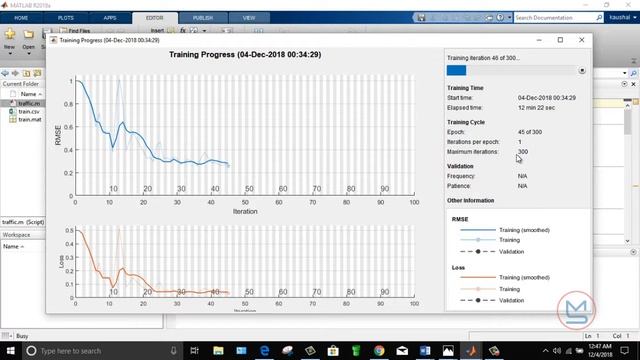
Task: Open File Explorer from the taskbar
Action: (x=218, y=351)
